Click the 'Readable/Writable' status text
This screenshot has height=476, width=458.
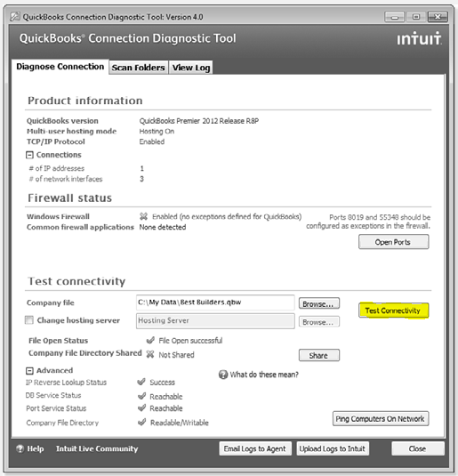click(x=180, y=423)
